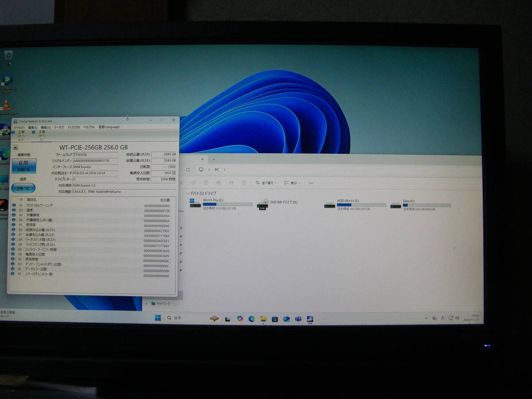Click the 29°C temperature indicator
Image resolution: width=532 pixels, height=399 pixels.
(x=23, y=188)
